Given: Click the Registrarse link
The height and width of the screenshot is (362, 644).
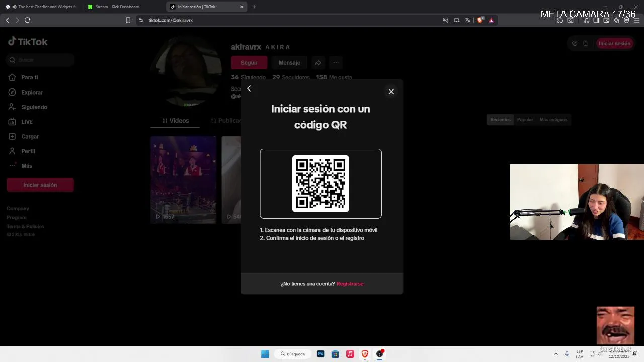Looking at the screenshot, I should [x=350, y=284].
